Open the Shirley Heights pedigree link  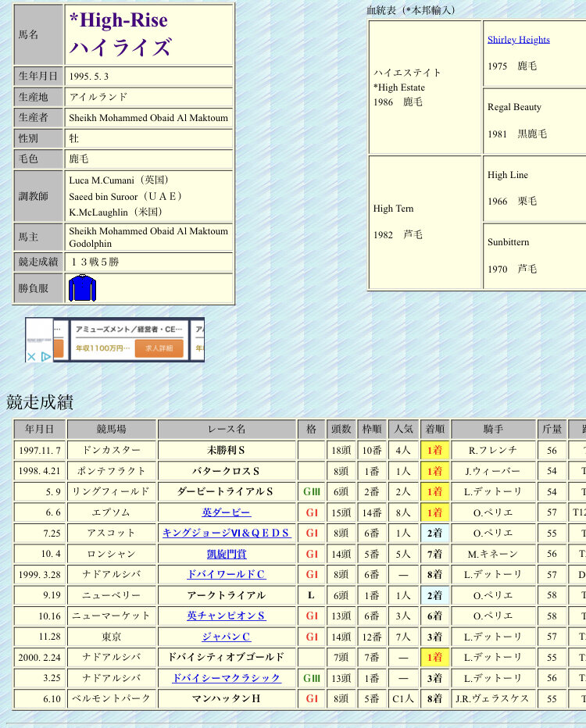point(518,40)
